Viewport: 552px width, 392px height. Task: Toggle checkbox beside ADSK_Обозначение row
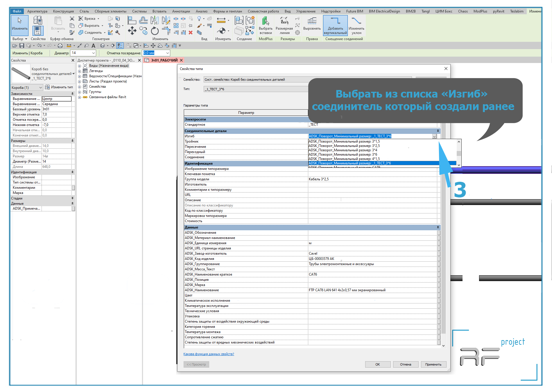439,233
